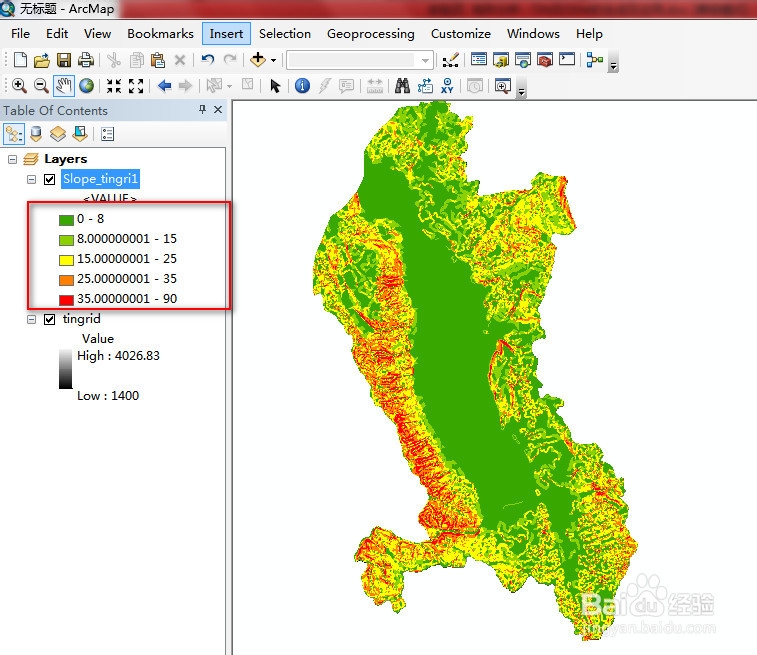
Task: Click the Go To XY tool
Action: 447,86
